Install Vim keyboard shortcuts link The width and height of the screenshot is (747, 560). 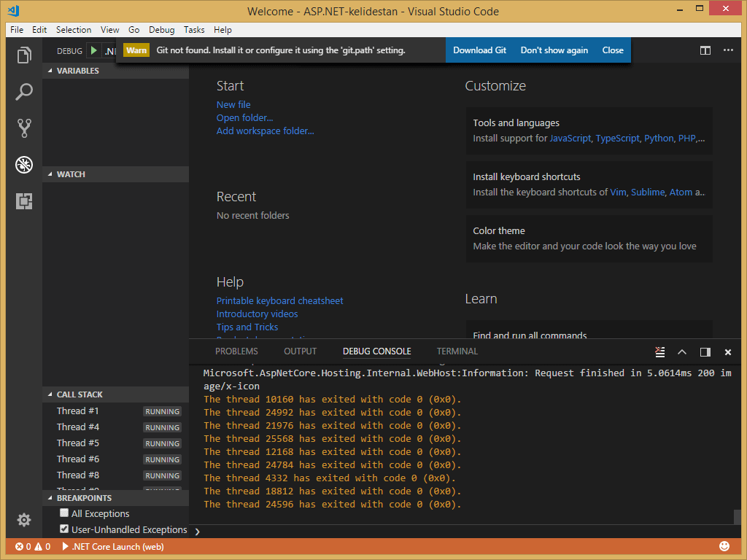click(x=618, y=192)
